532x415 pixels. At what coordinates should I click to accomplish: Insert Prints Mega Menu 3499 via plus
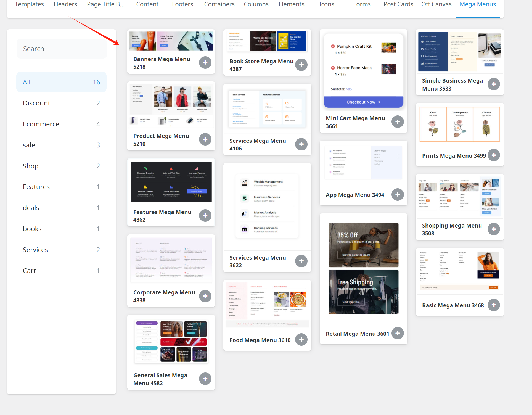pos(494,155)
